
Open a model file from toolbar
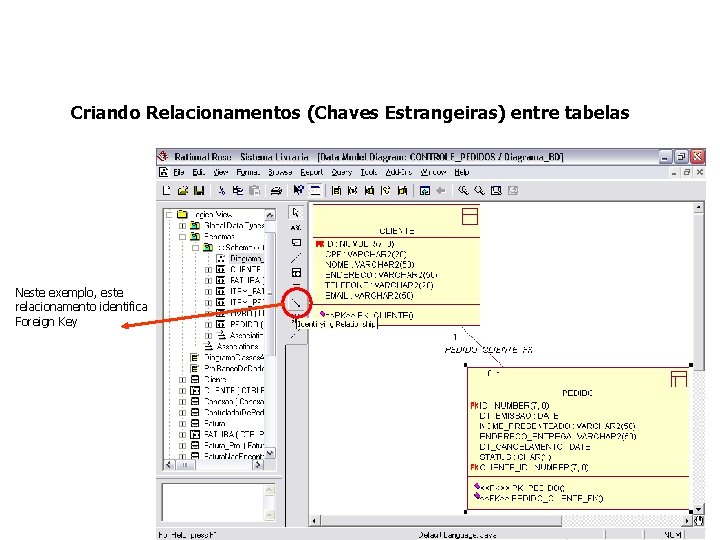point(183,190)
